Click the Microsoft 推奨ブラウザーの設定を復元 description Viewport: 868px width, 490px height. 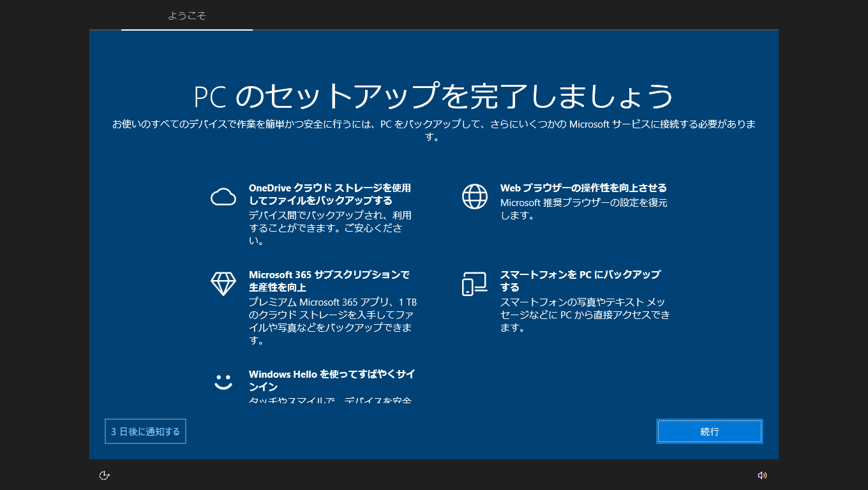pyautogui.click(x=583, y=209)
